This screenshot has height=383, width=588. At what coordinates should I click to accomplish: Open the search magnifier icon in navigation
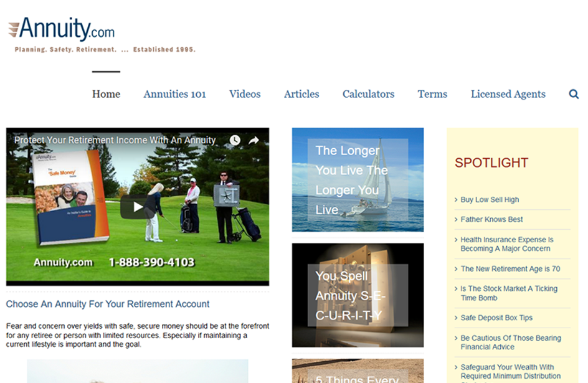click(574, 94)
